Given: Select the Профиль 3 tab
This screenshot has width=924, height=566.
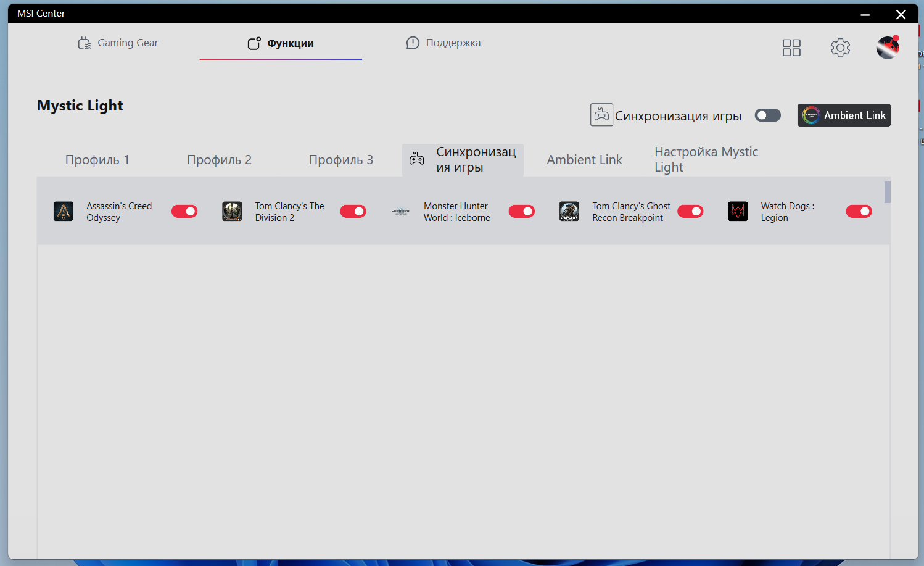Looking at the screenshot, I should tap(341, 160).
